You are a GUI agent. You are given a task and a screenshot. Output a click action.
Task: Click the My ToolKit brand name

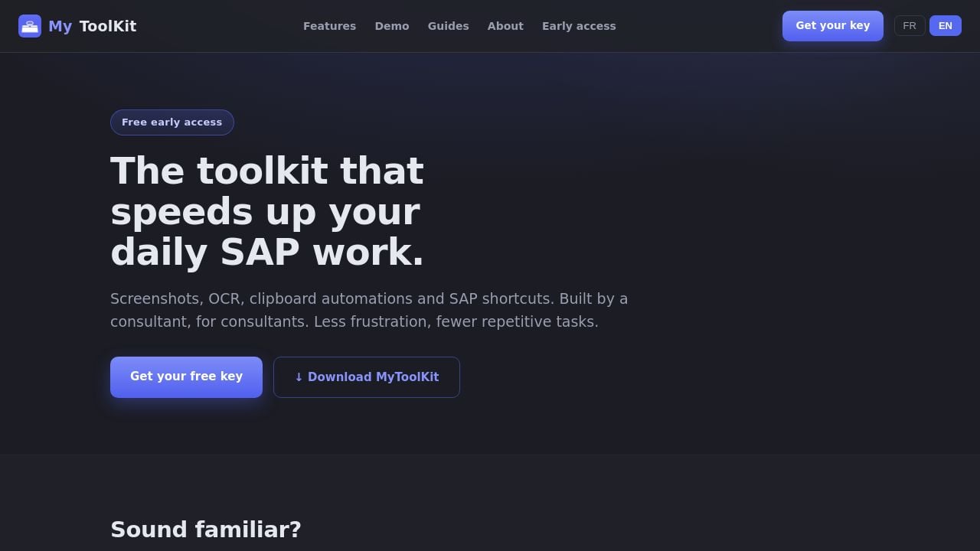click(x=92, y=26)
